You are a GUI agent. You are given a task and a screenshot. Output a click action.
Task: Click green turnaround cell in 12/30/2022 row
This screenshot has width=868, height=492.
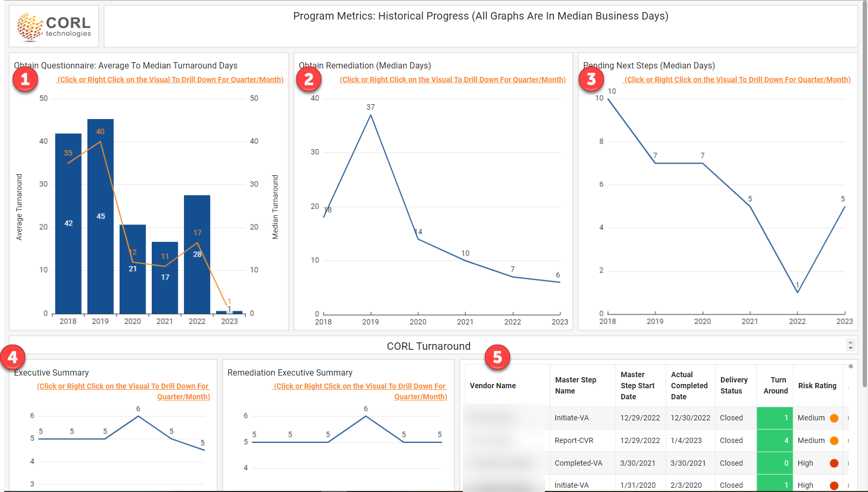[x=775, y=418]
